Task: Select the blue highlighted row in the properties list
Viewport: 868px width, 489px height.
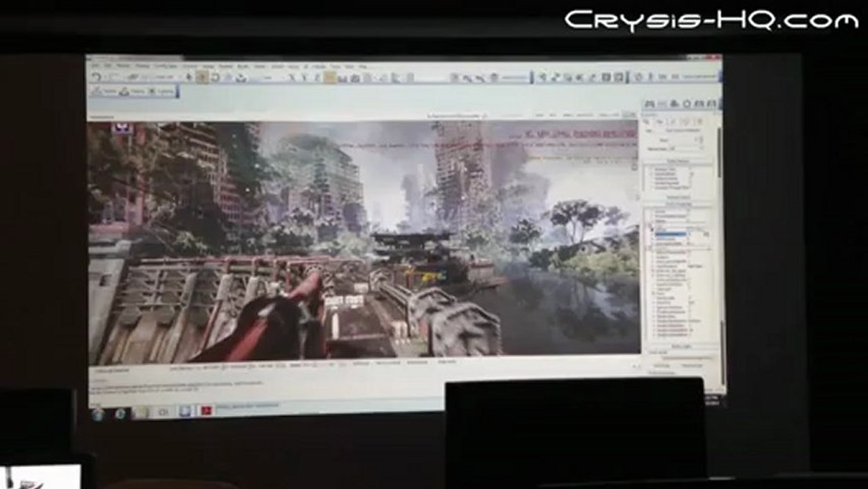Action: [671, 233]
